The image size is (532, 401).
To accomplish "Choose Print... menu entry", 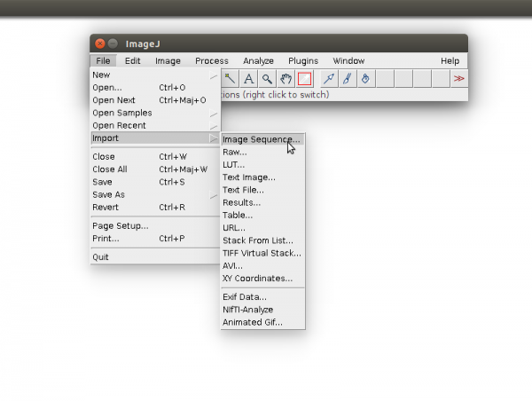I will [156, 239].
